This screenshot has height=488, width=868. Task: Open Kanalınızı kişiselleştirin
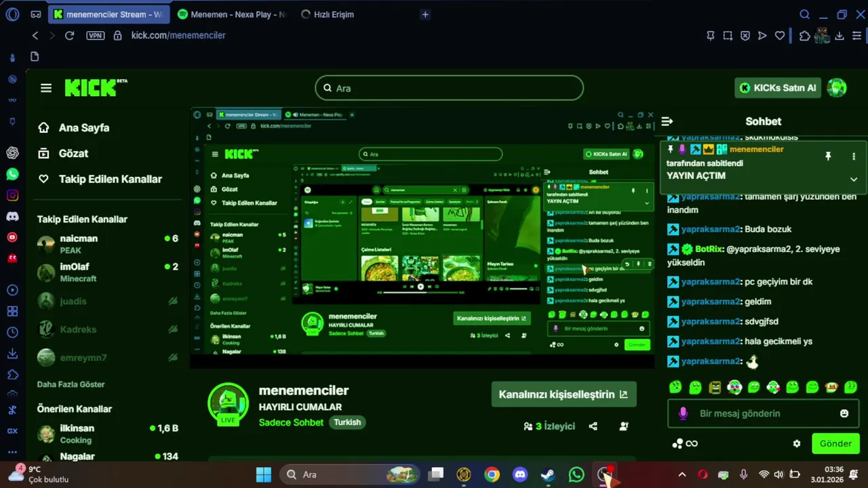click(x=564, y=394)
